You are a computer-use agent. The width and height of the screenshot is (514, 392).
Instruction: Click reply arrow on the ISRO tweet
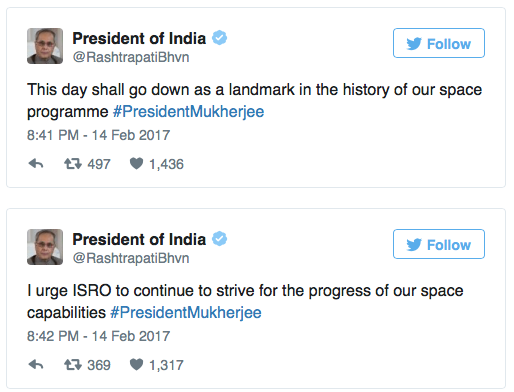pos(36,365)
